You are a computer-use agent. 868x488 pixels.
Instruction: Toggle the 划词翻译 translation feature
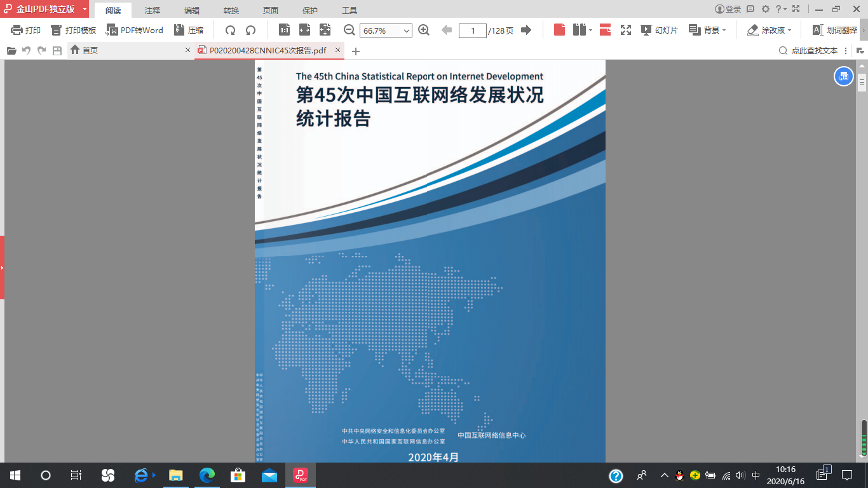tap(835, 30)
